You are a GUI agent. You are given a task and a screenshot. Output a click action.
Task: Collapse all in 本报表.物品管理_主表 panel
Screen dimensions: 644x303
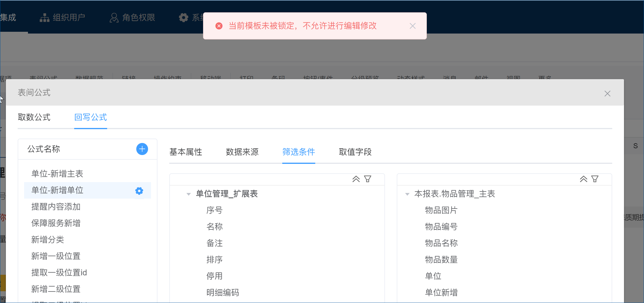[x=584, y=179]
